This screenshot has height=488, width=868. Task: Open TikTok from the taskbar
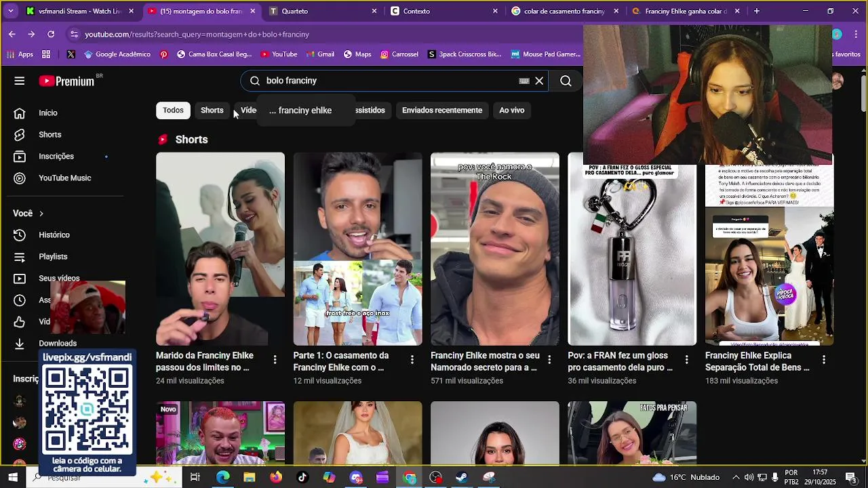click(x=302, y=477)
